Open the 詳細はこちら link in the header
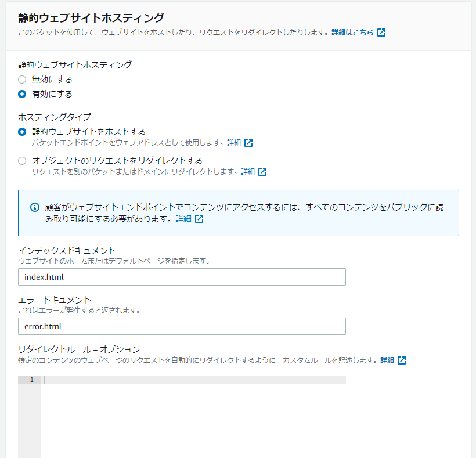Image resolution: width=476 pixels, height=458 pixels. (x=352, y=32)
